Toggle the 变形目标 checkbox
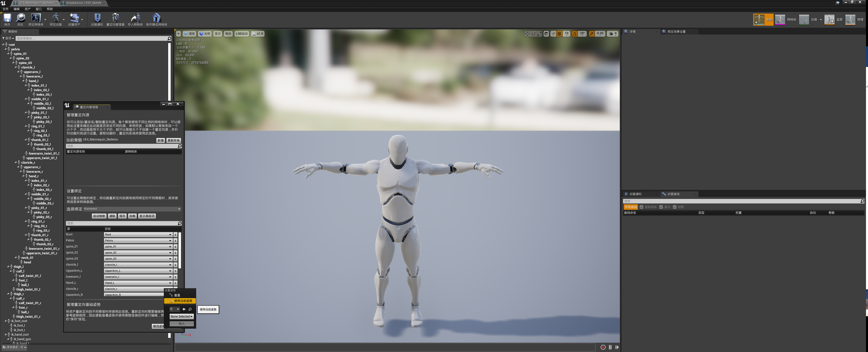The width and height of the screenshot is (868, 352). tap(642, 207)
